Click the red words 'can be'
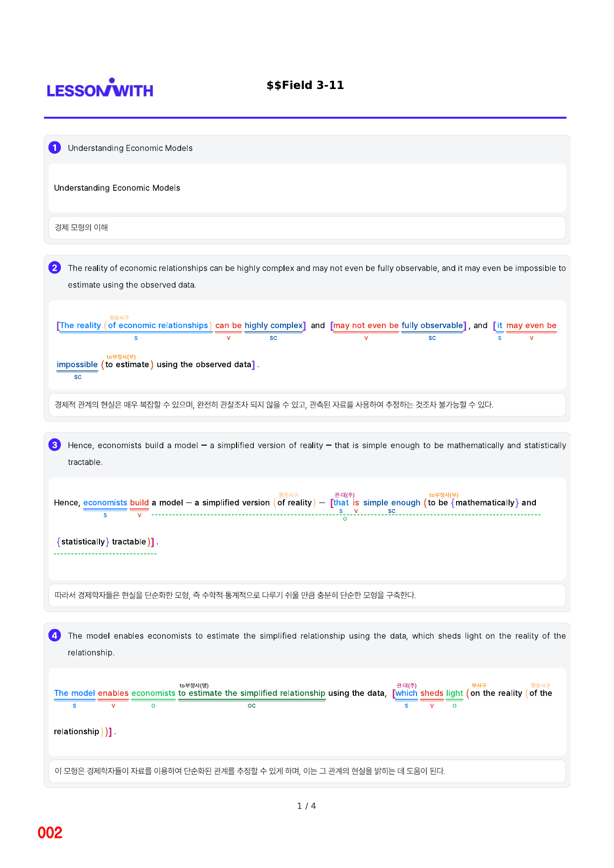 click(229, 325)
